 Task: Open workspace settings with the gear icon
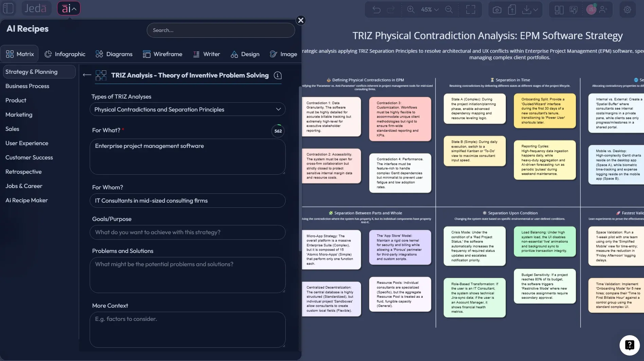coord(628,9)
